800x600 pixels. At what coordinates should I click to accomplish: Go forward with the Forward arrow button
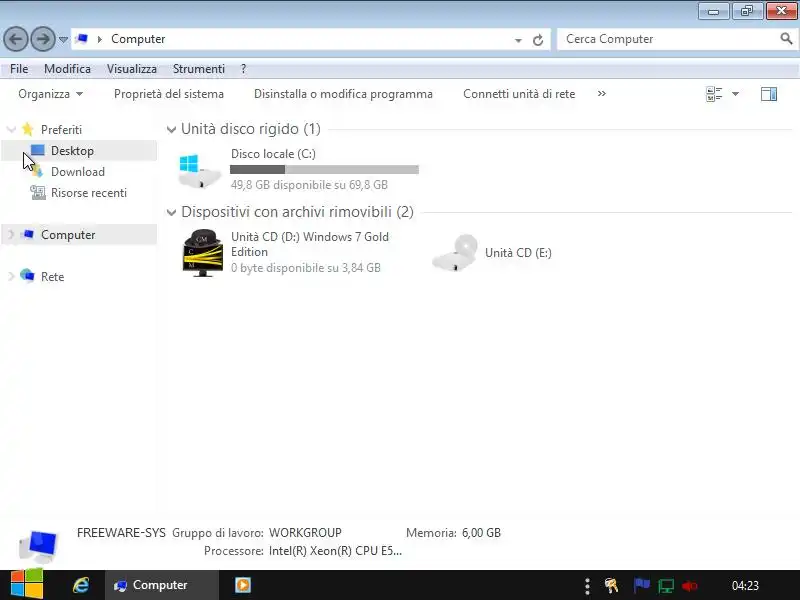tap(43, 39)
